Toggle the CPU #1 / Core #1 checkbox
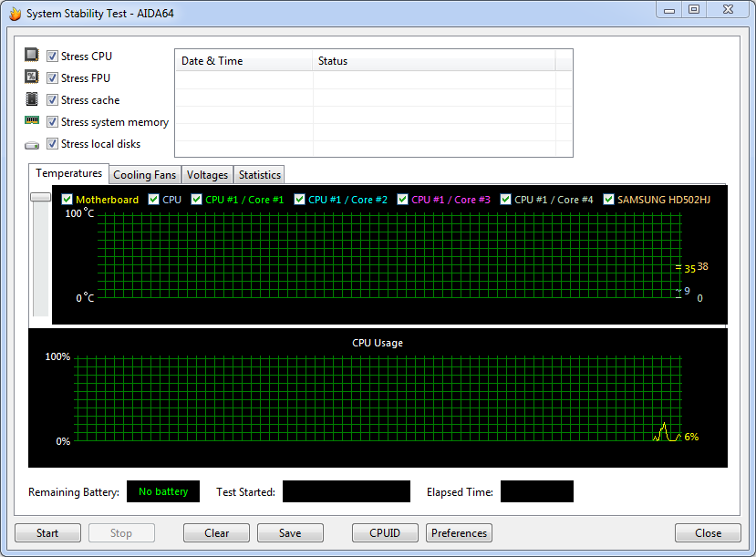 coord(197,200)
